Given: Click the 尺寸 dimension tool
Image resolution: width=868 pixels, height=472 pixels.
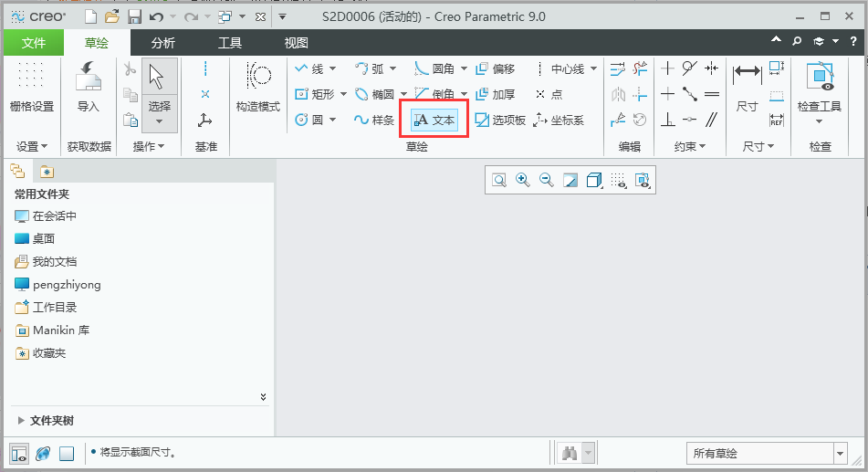Looking at the screenshot, I should point(747,89).
